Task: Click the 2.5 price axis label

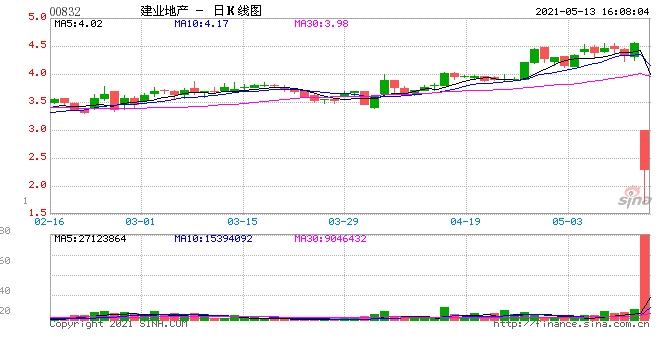Action: click(37, 157)
